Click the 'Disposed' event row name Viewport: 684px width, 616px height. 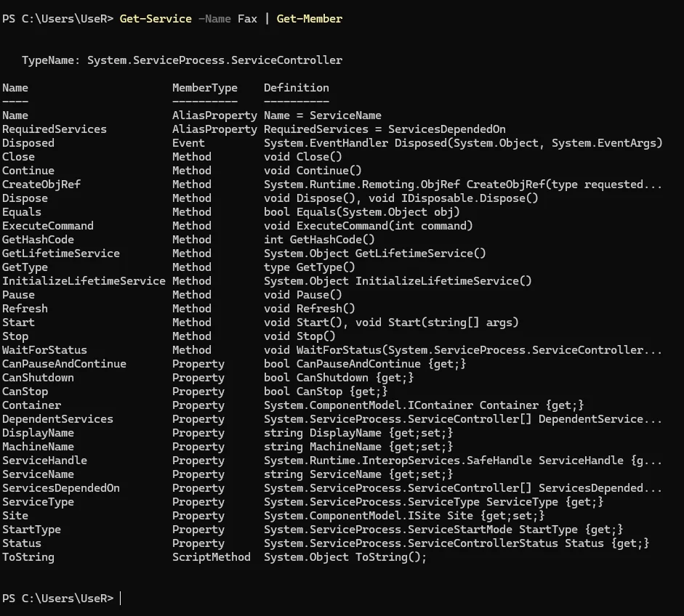[28, 143]
